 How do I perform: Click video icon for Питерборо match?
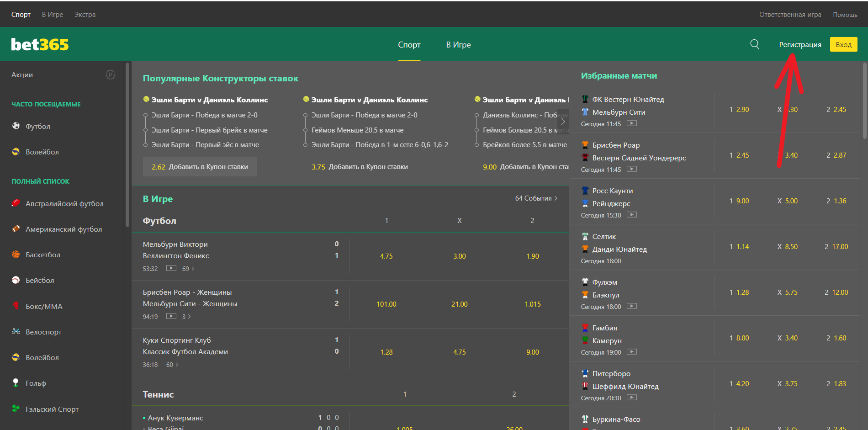pyautogui.click(x=632, y=398)
